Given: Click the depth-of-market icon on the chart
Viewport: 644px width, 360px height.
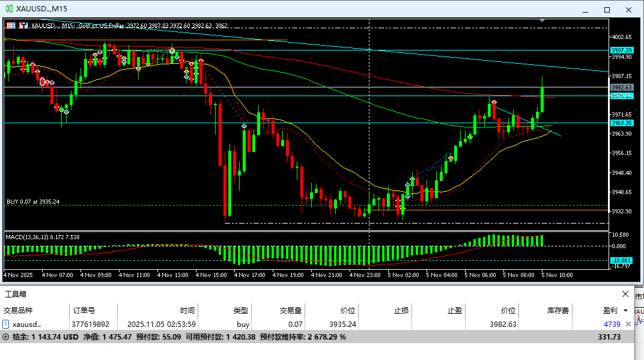Looking at the screenshot, I should 11,25.
